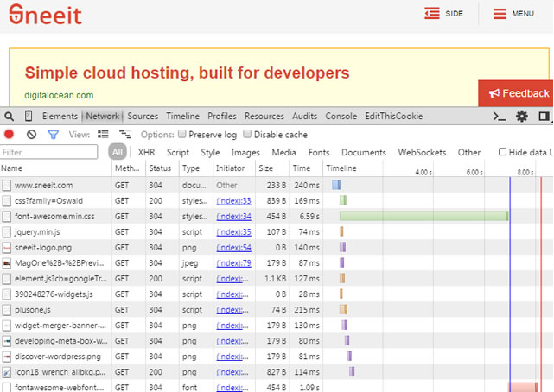
Task: Click the Feedback button
Action: point(516,93)
